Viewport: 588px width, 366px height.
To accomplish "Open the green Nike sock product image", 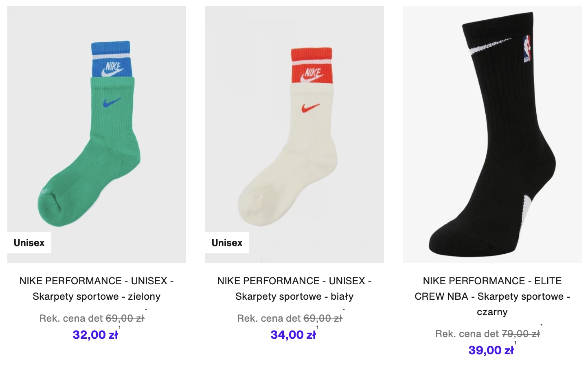I will [x=97, y=134].
